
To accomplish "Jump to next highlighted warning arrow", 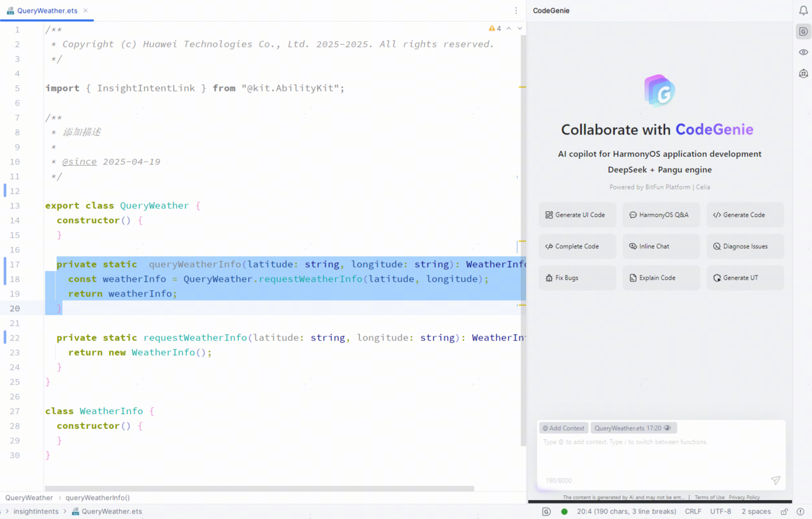I will point(520,28).
